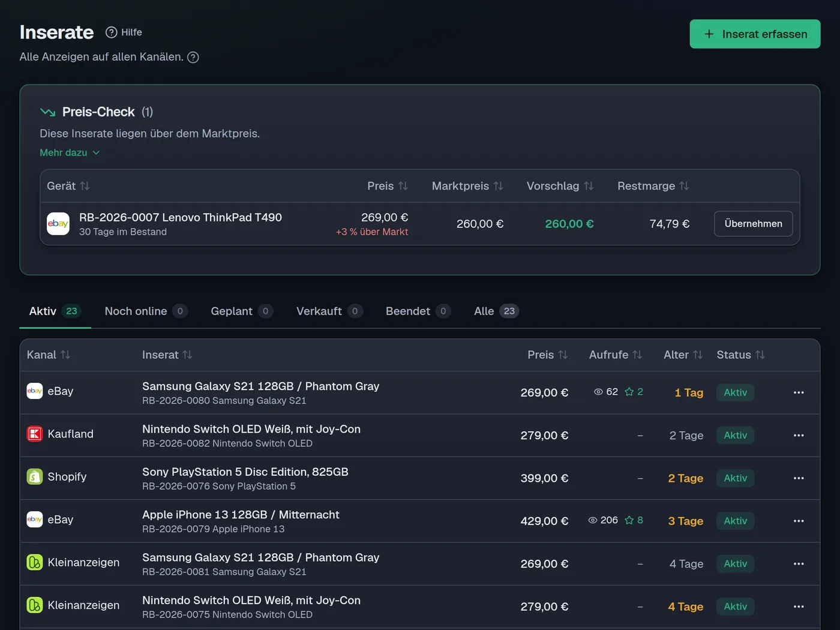Click the Kleinanzeigen icon in the RB-2026-0075 row
The image size is (840, 630).
(35, 605)
